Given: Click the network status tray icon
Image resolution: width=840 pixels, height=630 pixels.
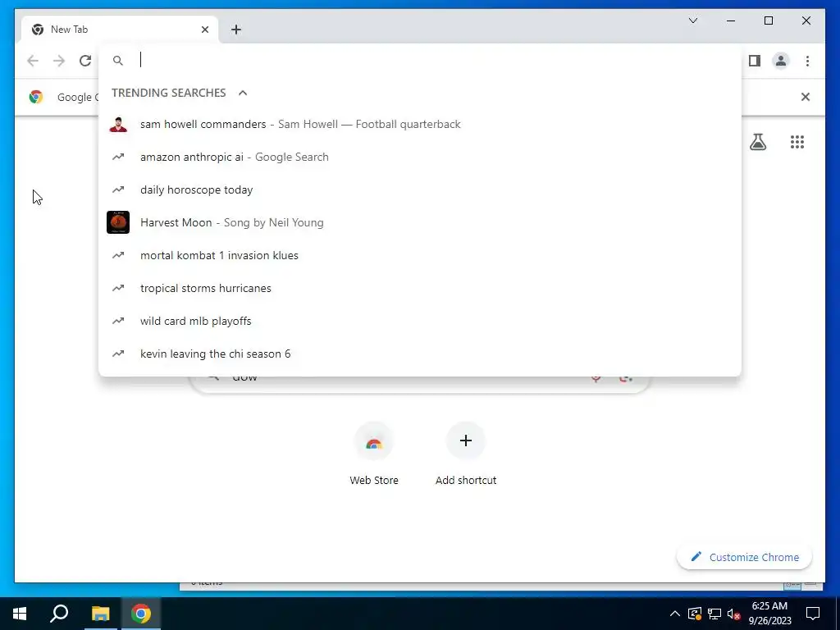Looking at the screenshot, I should 714,614.
